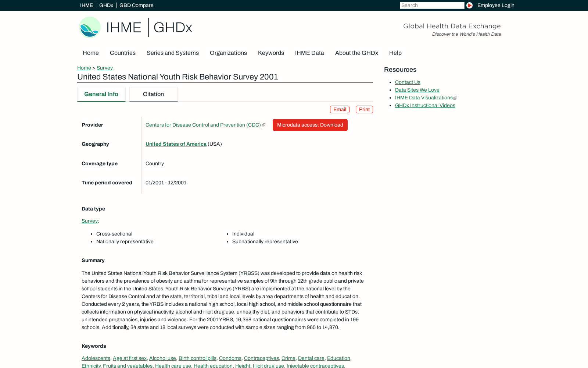
Task: Focus the Search input field
Action: (432, 5)
